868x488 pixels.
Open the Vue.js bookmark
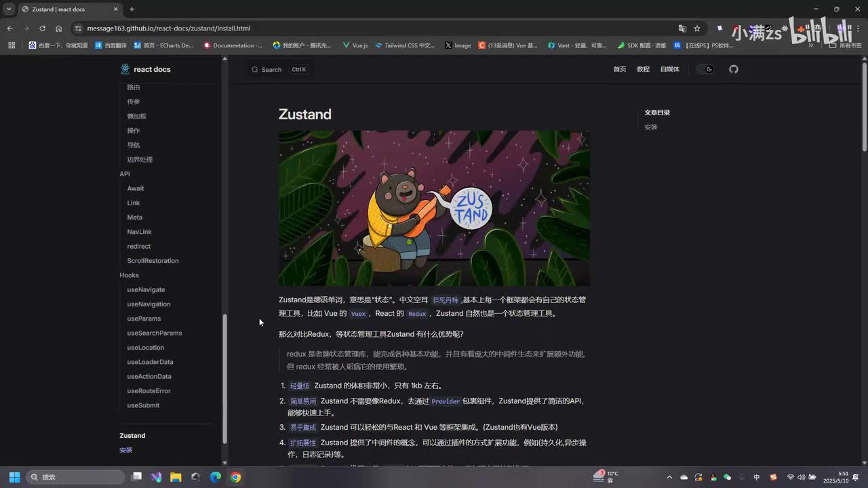[355, 45]
